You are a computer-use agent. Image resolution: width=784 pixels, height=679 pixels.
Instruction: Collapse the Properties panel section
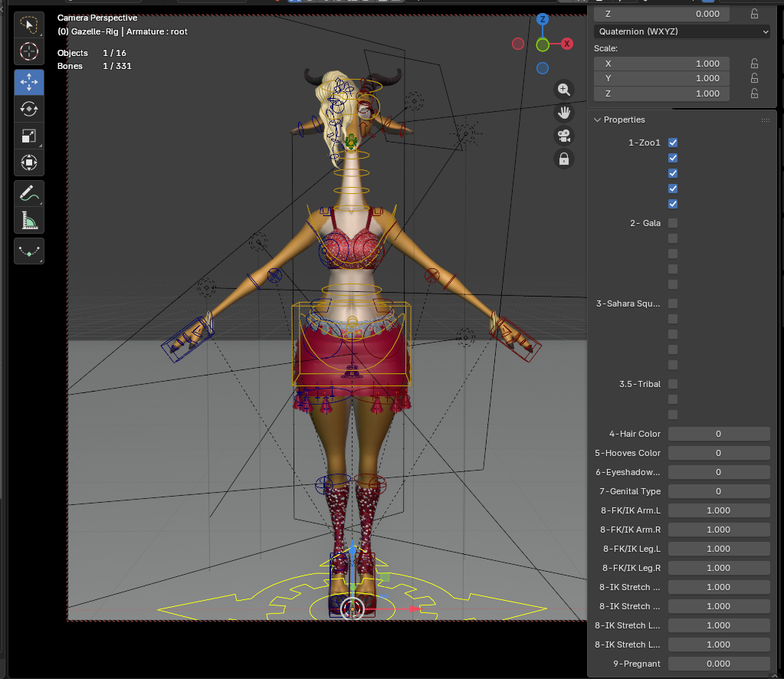598,120
